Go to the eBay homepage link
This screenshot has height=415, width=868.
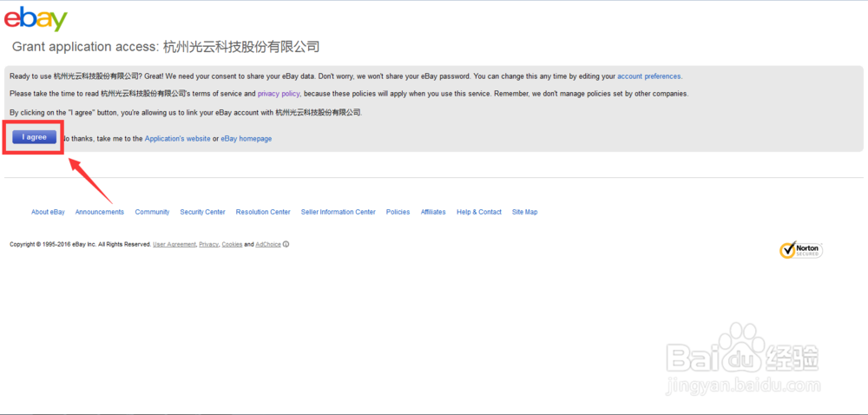coord(247,139)
